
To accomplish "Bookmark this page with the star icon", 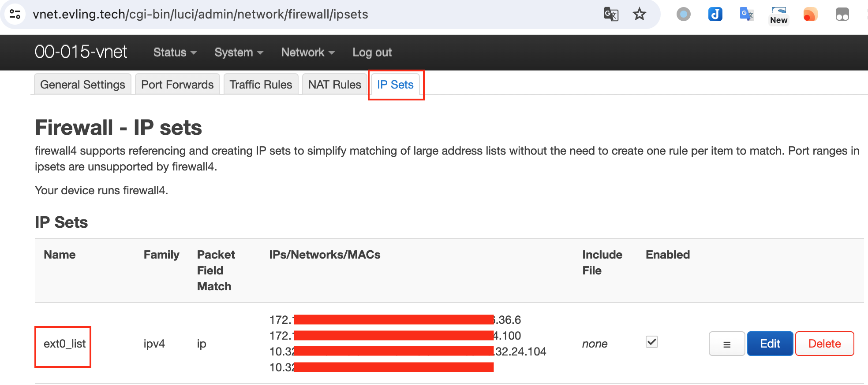I will coord(639,14).
